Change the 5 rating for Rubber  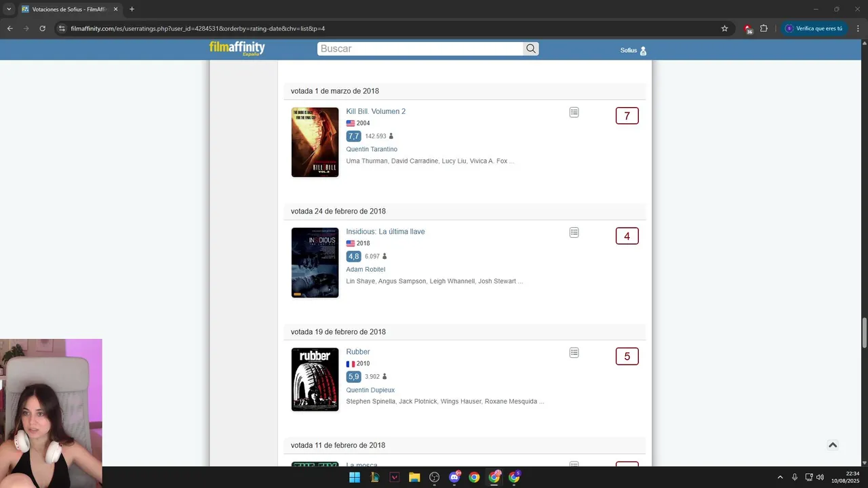627,356
